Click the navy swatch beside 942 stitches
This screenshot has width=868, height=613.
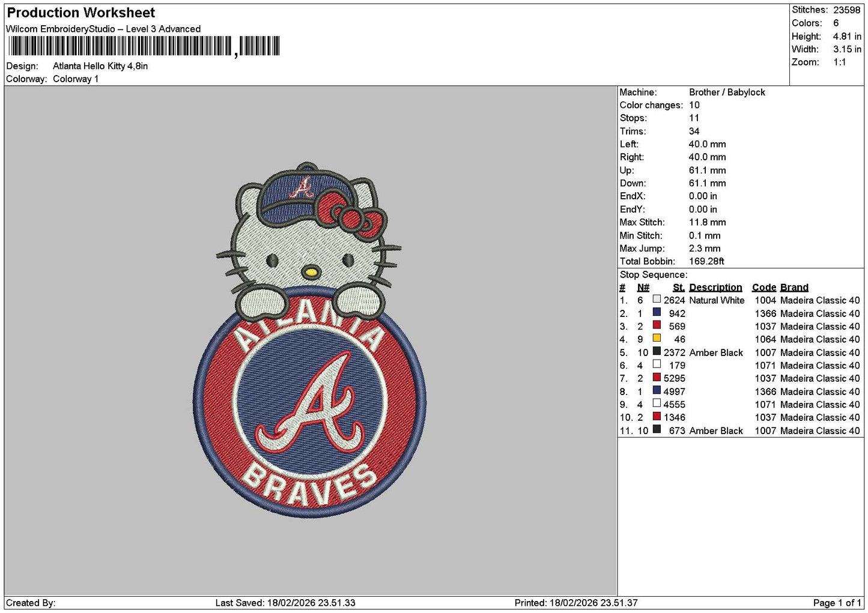pos(657,312)
